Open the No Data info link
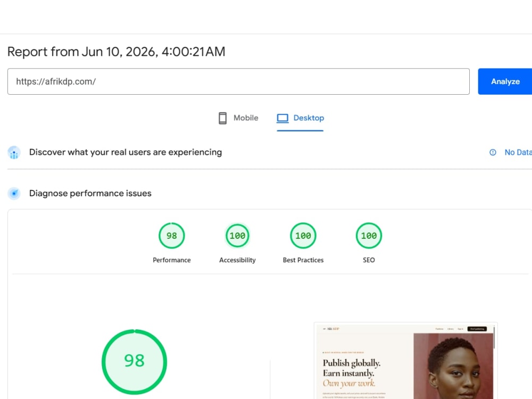Screen dimensions: 532x399 pyautogui.click(x=518, y=152)
